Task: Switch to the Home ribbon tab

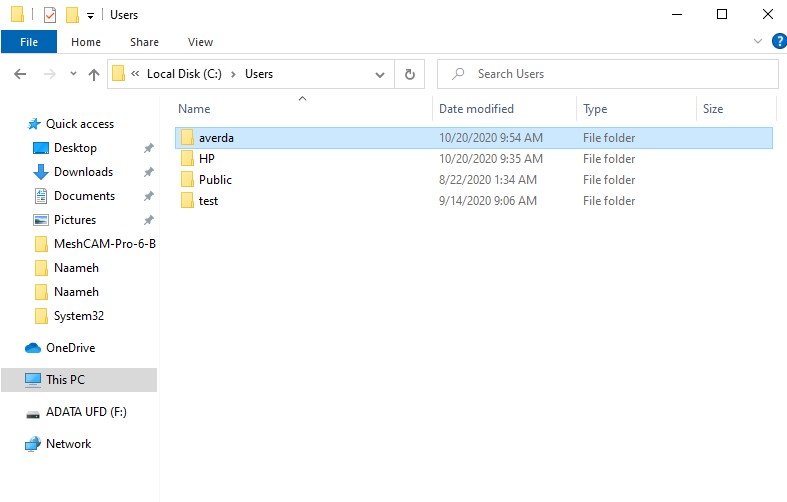Action: point(86,42)
